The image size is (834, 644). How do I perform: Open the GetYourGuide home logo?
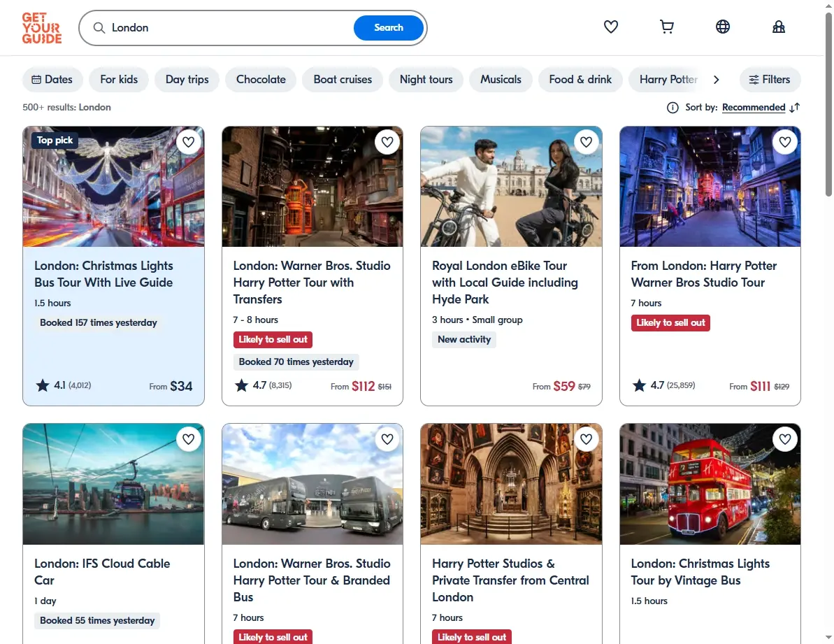pos(42,28)
